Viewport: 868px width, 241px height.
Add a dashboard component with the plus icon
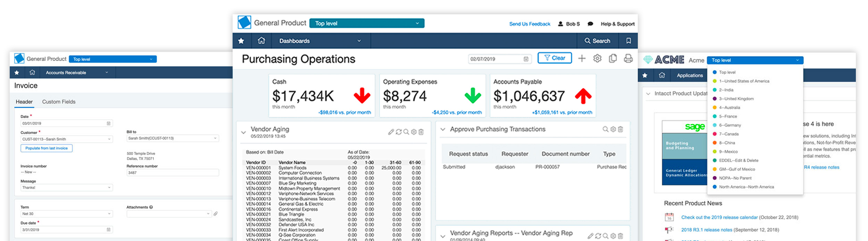pos(582,58)
